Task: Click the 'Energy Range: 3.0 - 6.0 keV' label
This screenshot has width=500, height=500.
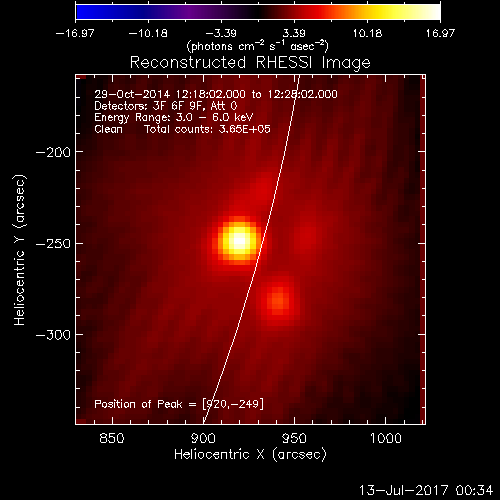Action: [x=174, y=117]
